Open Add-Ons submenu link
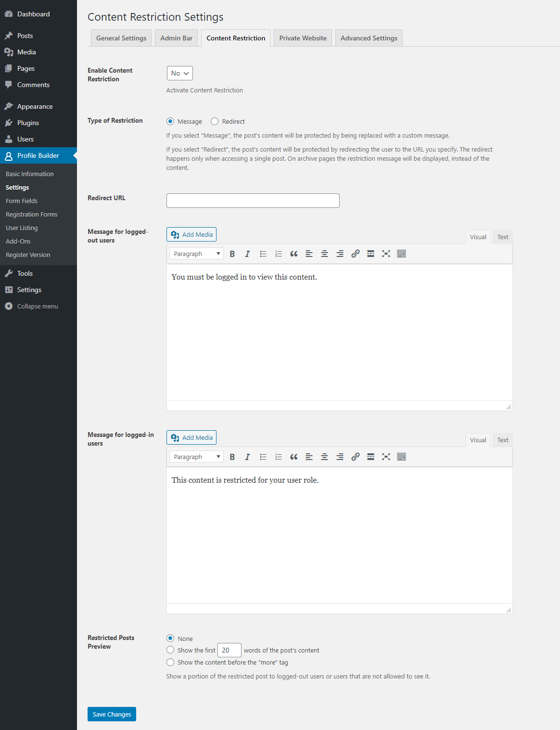Image resolution: width=560 pixels, height=730 pixels. click(18, 241)
